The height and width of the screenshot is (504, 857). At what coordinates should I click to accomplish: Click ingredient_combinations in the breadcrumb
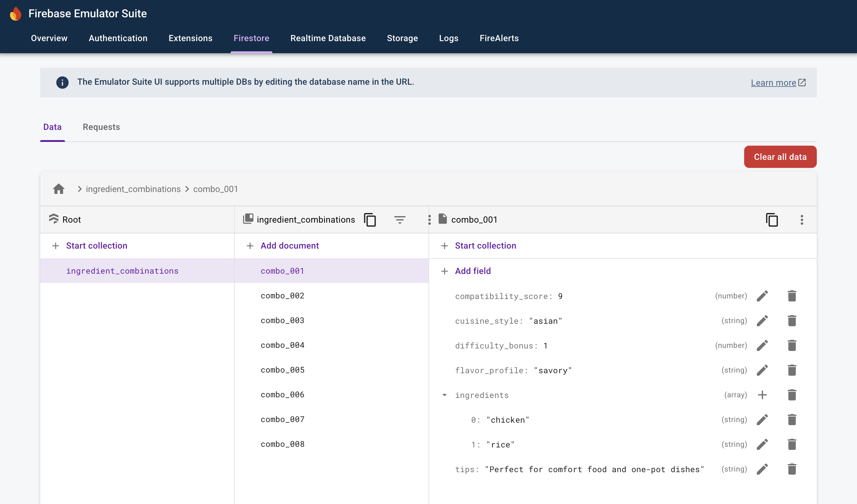tap(133, 189)
